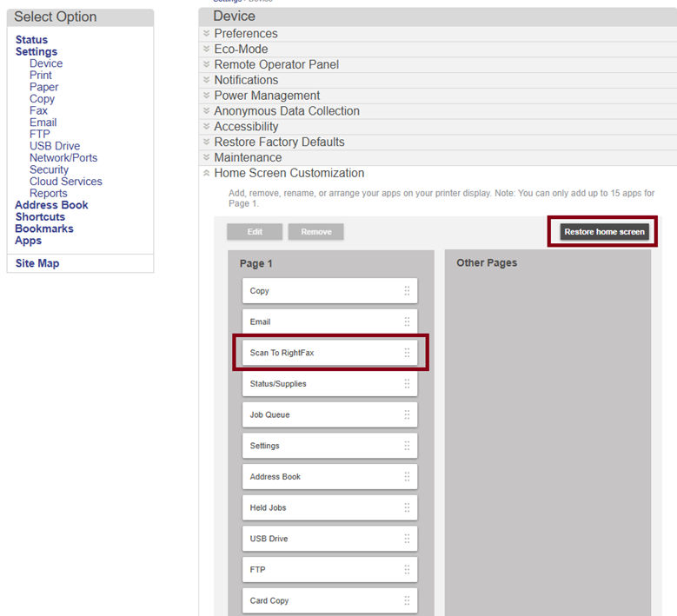Click drag handle on Job Queue row

point(407,414)
